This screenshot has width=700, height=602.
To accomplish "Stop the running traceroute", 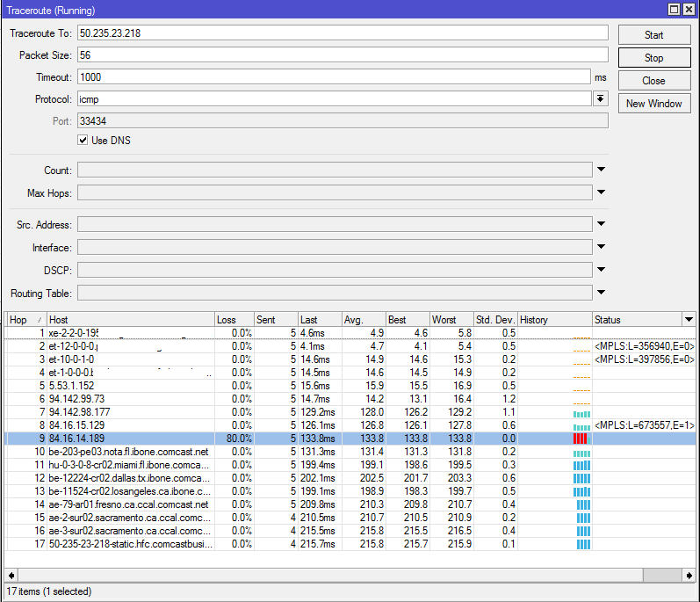I will coord(654,58).
